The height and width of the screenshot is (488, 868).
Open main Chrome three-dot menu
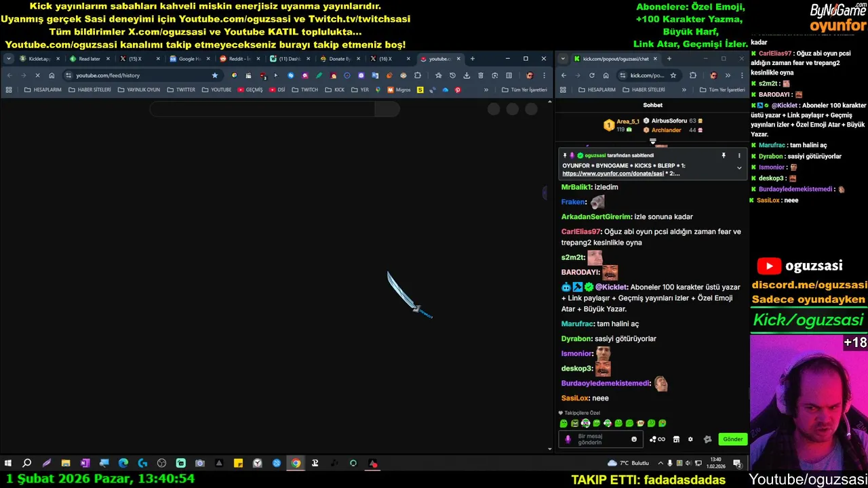[x=544, y=75]
